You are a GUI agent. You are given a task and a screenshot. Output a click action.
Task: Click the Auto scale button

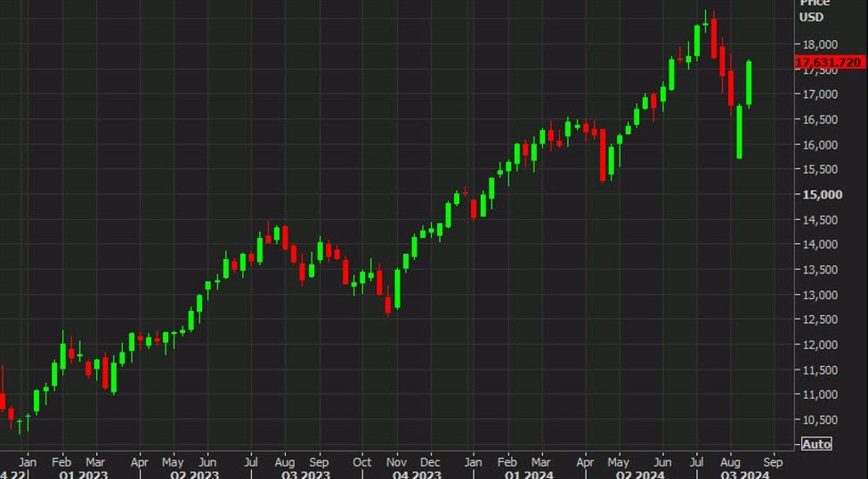(x=816, y=444)
